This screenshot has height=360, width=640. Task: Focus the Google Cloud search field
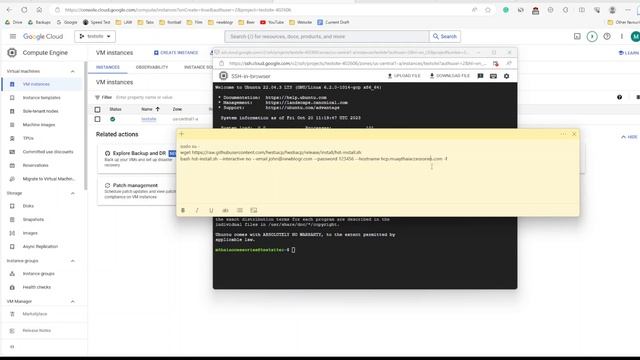[327, 36]
